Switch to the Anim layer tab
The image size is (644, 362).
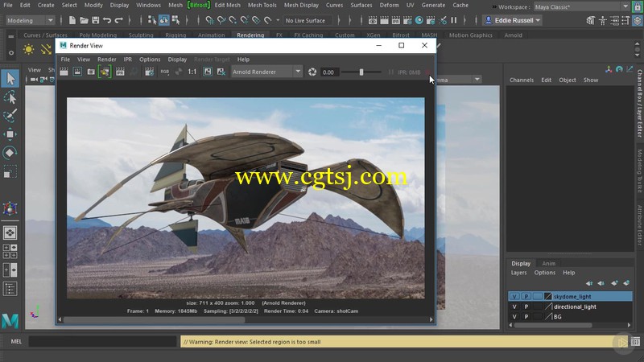[x=549, y=264]
